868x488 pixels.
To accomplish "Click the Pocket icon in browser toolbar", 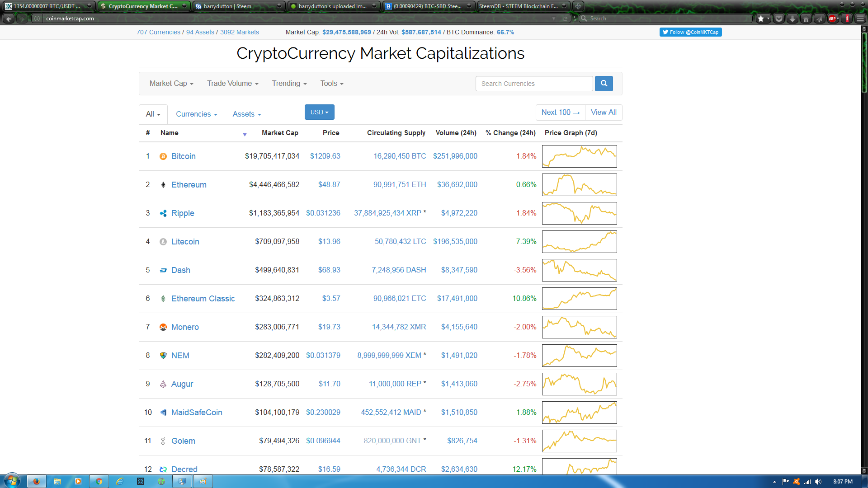I will pyautogui.click(x=778, y=19).
